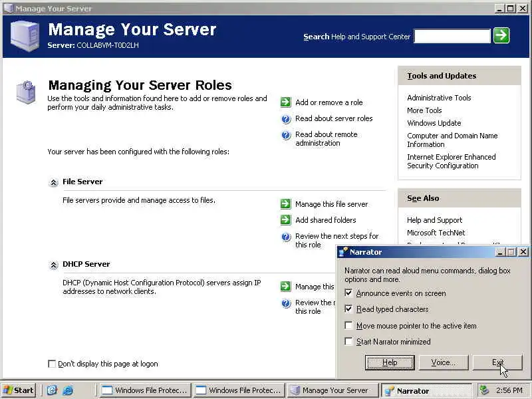Click Exit button in Narrator

[497, 362]
